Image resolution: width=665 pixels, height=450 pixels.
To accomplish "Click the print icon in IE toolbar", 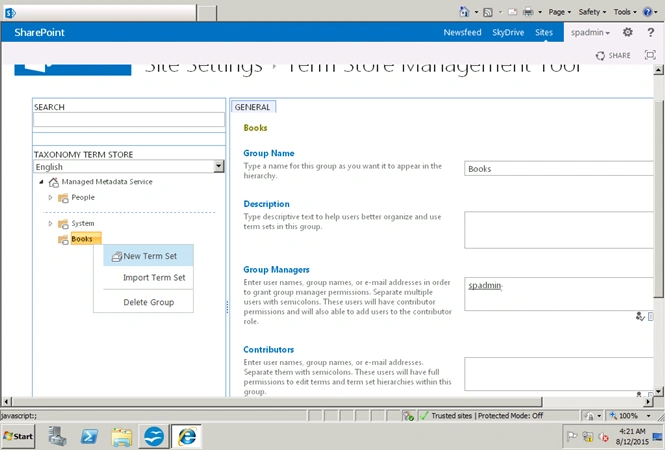I will [x=528, y=12].
